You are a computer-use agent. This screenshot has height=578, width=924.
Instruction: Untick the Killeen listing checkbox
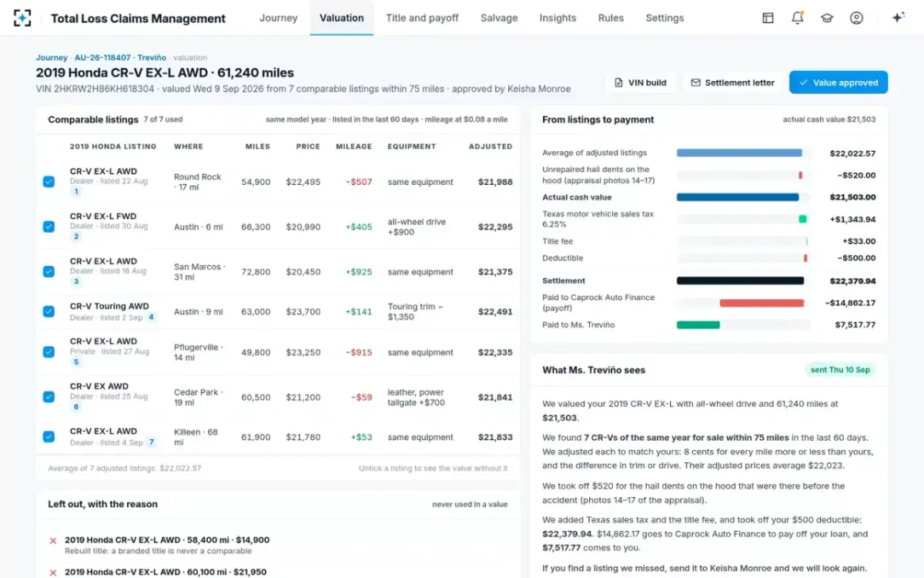[x=49, y=437]
